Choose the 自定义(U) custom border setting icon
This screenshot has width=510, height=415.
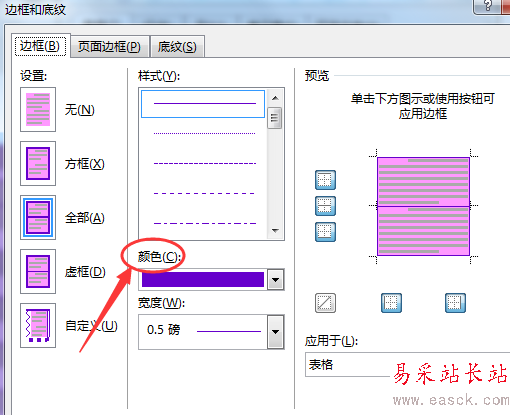pos(38,326)
